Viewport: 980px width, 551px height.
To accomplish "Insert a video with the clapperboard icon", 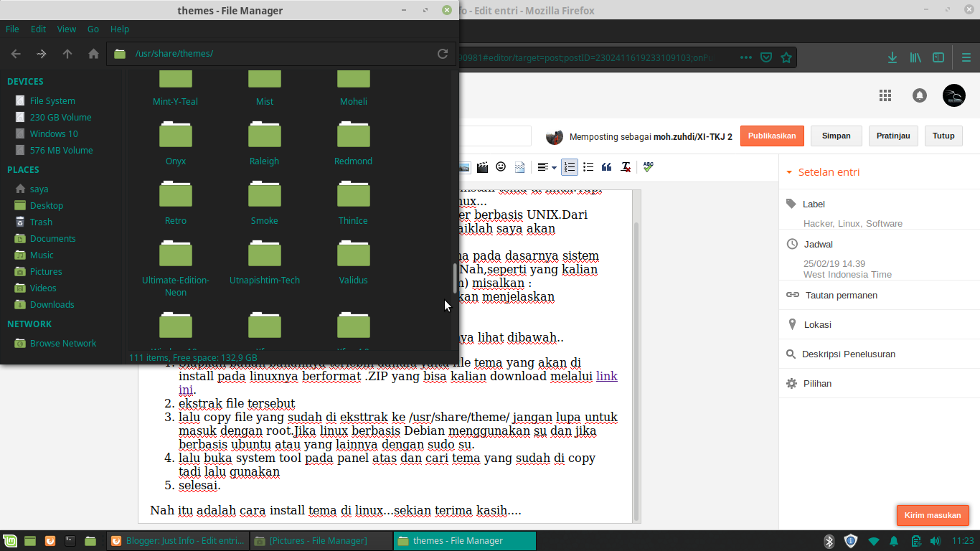I will (482, 167).
